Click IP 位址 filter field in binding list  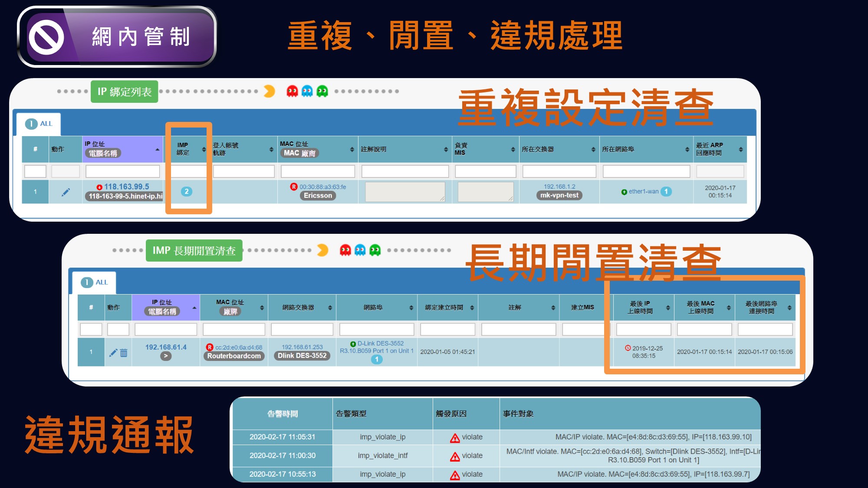click(x=123, y=171)
